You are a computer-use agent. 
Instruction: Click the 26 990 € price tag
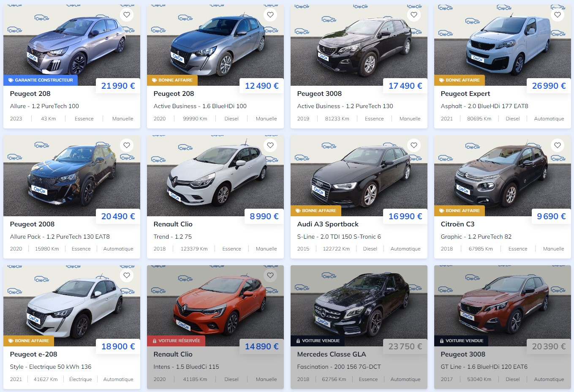[x=549, y=86]
